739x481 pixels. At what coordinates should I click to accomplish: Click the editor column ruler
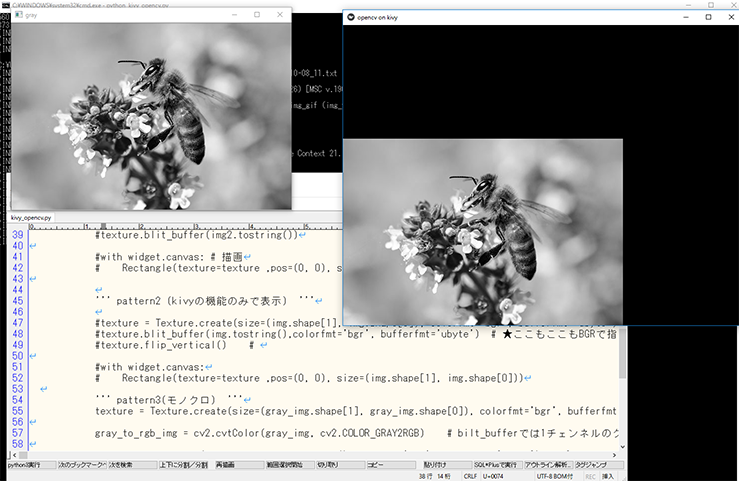184,226
